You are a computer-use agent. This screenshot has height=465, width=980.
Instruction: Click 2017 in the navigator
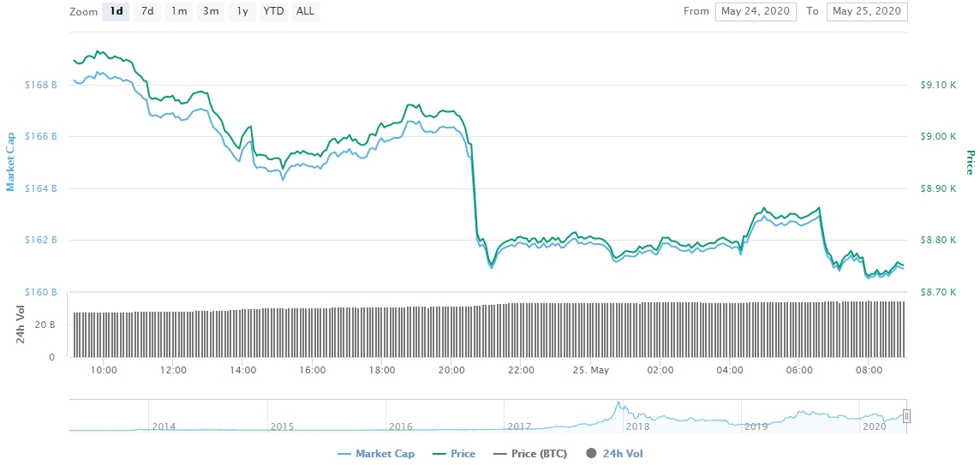[x=519, y=426]
